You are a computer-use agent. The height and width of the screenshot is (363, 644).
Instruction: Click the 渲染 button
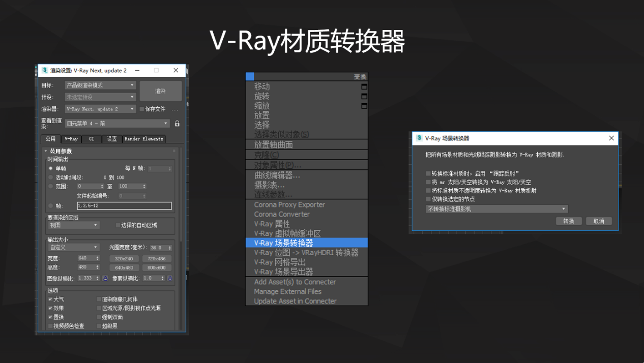click(161, 91)
